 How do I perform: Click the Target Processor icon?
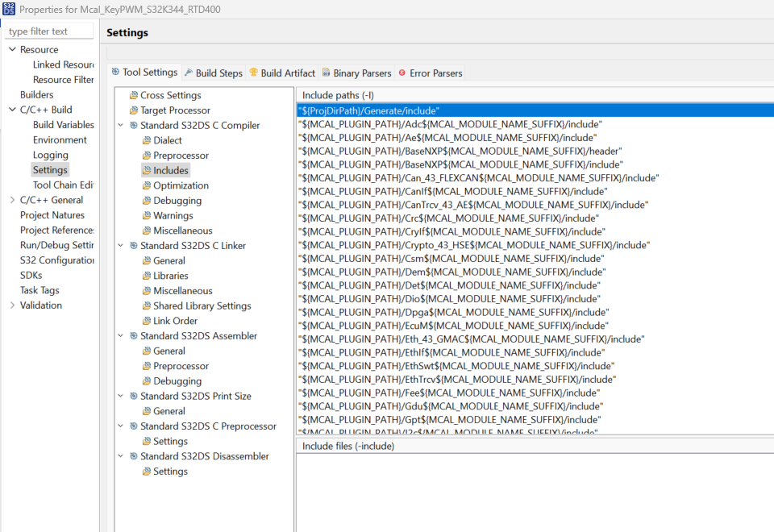point(133,110)
